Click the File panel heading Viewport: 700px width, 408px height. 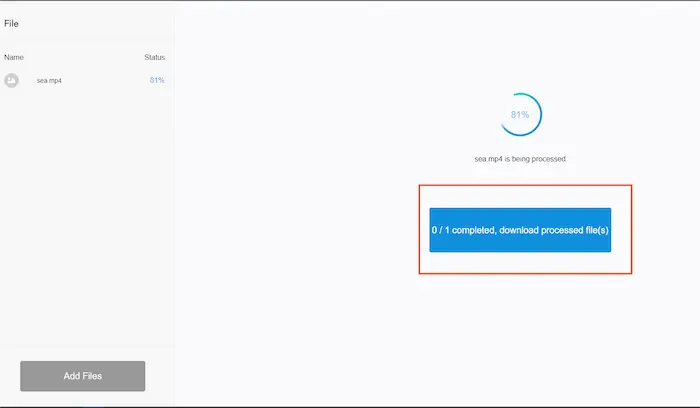coord(12,22)
